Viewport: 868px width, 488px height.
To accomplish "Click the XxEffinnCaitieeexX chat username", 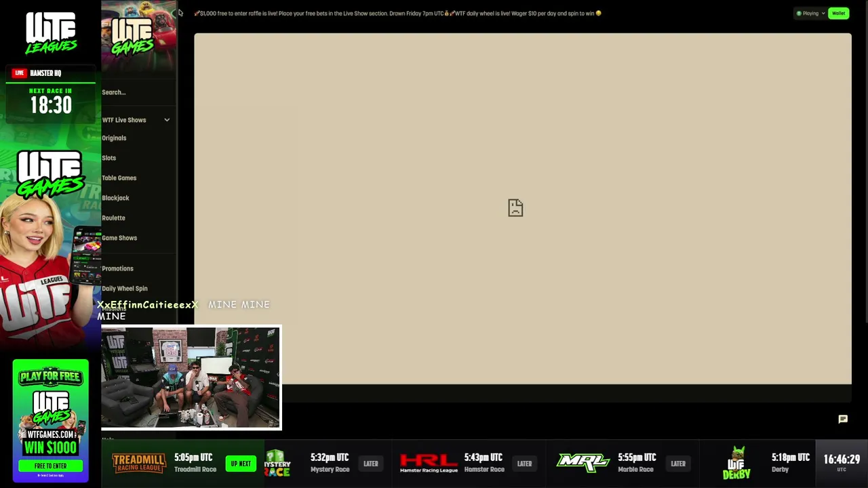I will click(147, 305).
